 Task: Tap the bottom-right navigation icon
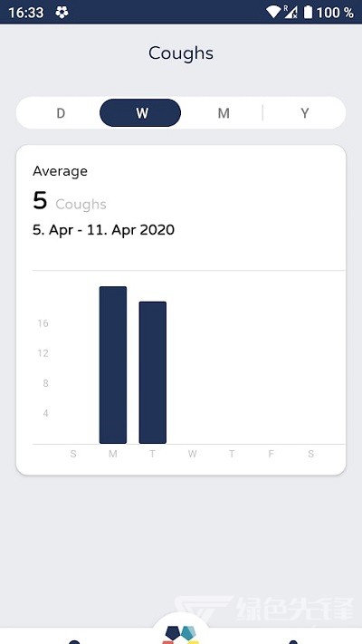(x=292, y=641)
